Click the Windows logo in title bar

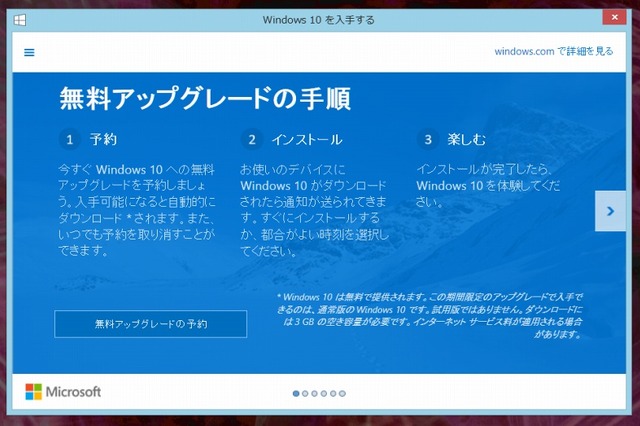point(20,20)
